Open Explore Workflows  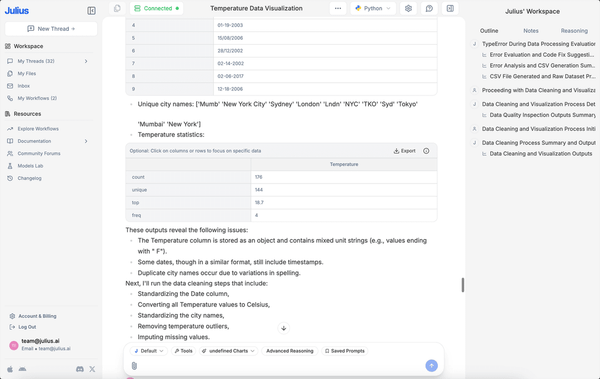click(38, 129)
